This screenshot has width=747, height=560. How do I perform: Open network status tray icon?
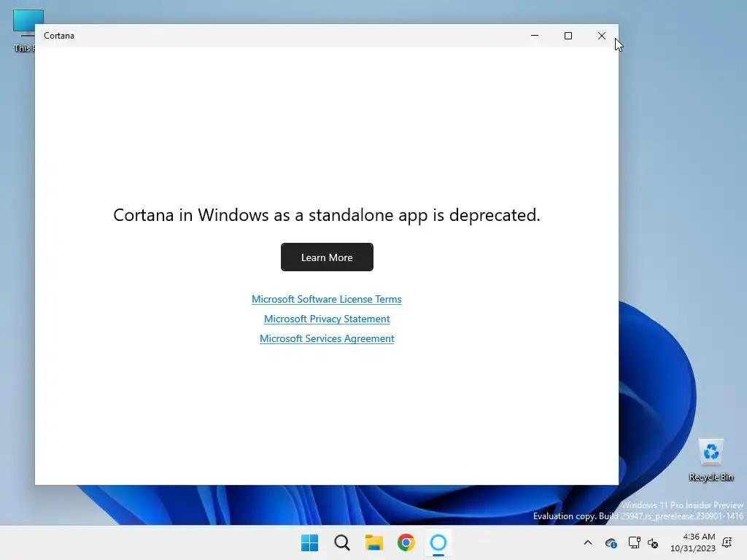[x=634, y=542]
